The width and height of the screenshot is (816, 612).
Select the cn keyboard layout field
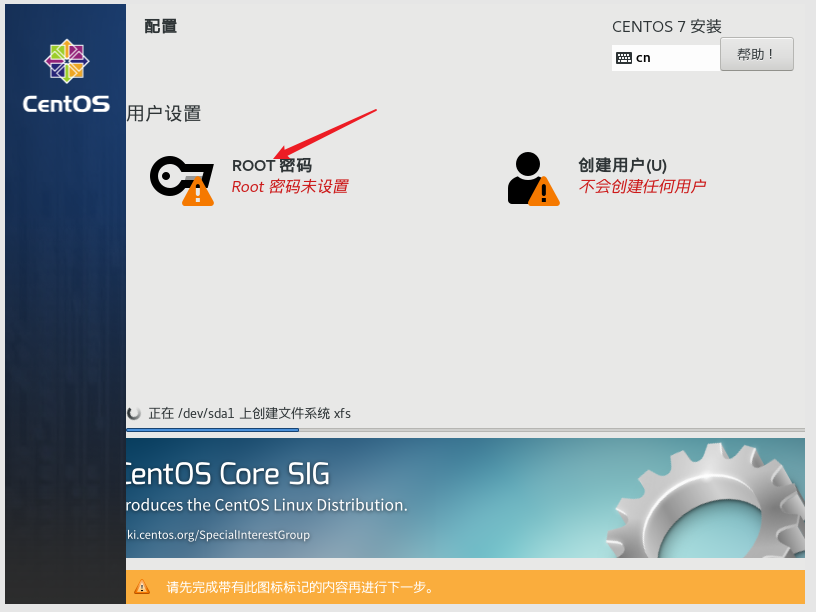click(666, 58)
